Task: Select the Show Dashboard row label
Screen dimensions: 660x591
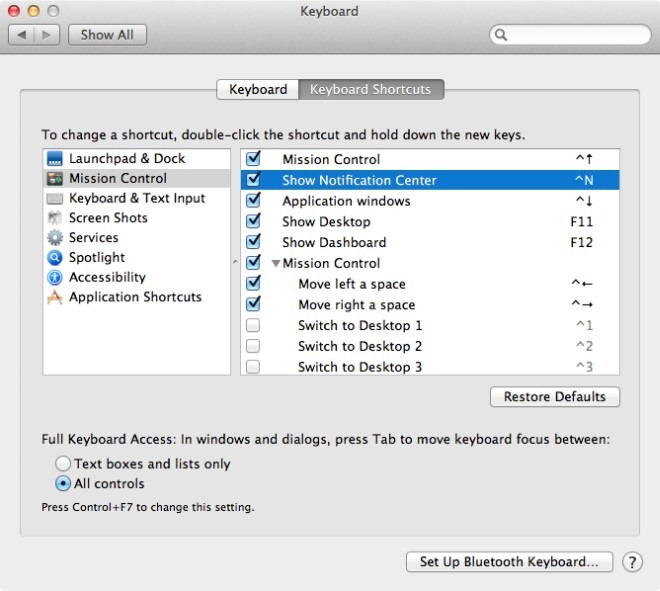Action: point(334,242)
